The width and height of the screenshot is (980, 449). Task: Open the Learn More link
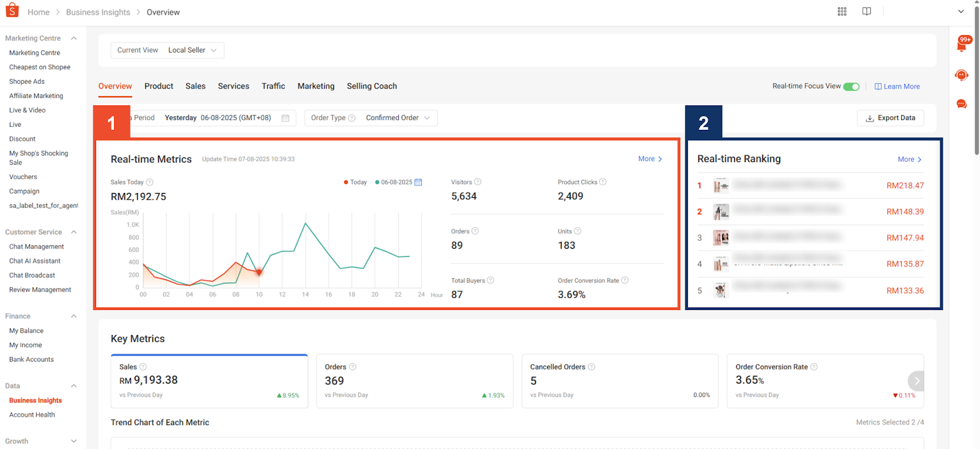(x=897, y=86)
